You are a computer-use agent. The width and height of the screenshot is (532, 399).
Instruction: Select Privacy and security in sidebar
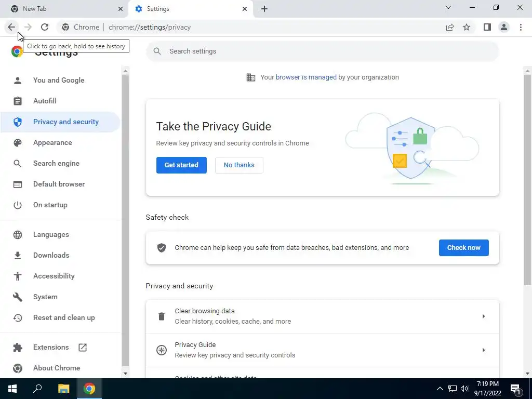tap(60, 122)
